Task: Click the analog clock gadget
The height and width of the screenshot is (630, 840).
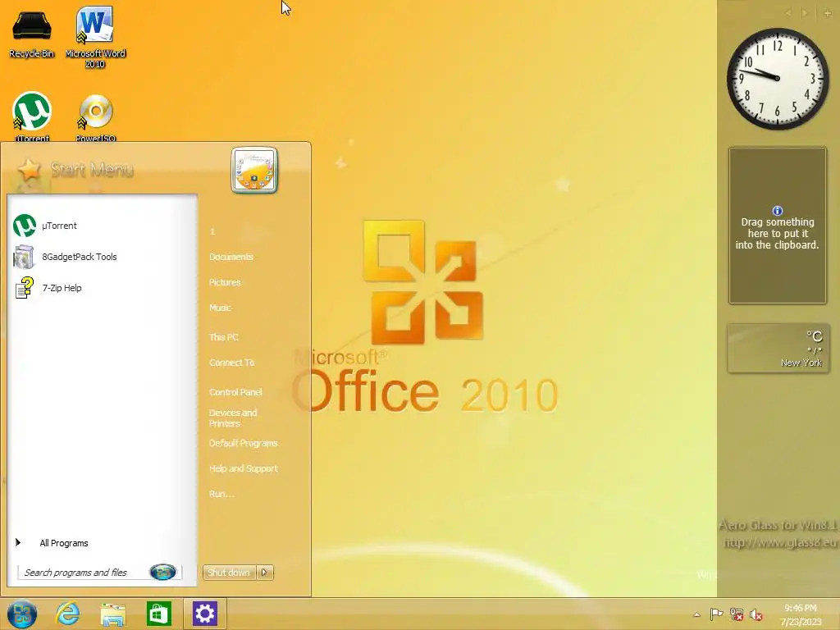Action: click(778, 79)
